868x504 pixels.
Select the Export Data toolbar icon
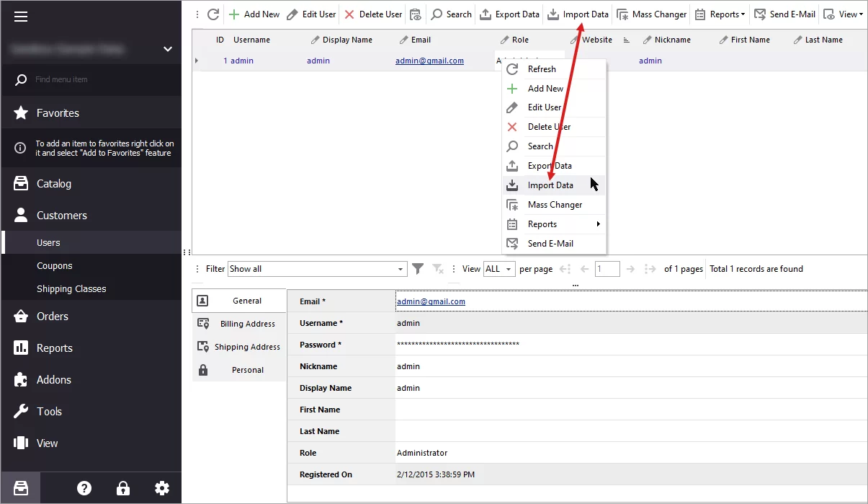coord(486,14)
